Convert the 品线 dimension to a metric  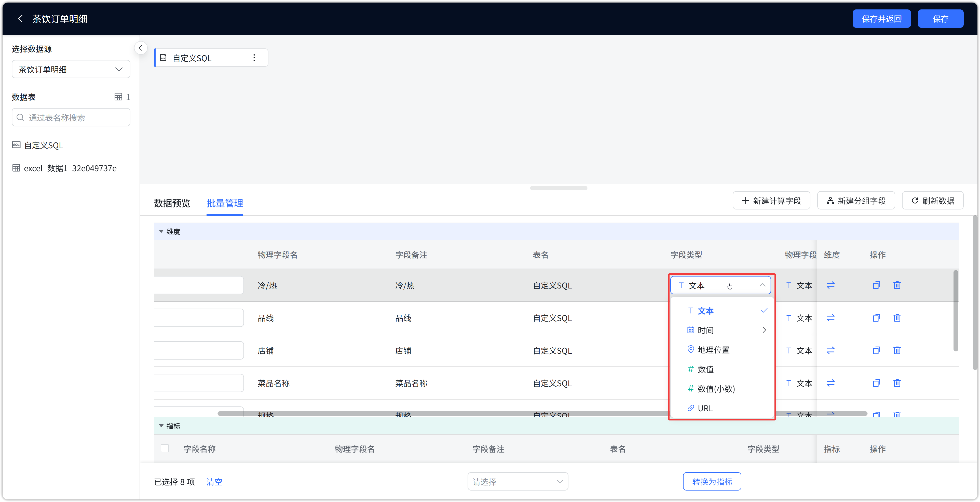point(831,318)
